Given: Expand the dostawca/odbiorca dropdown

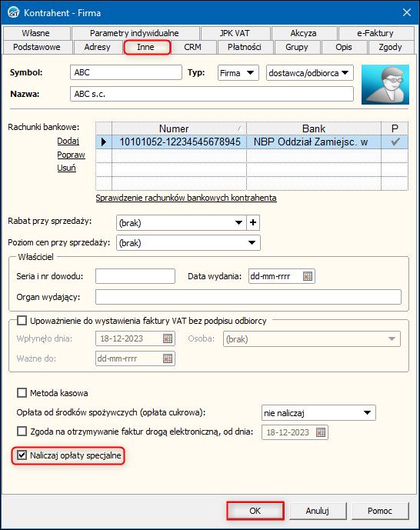Looking at the screenshot, I should [310, 72].
